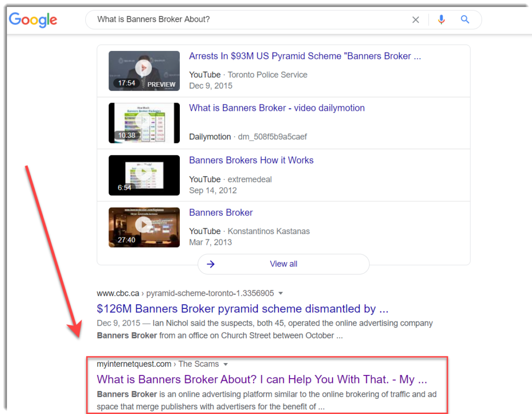Open options for the myinternetquest.com result
Screen dimensions: 532x414
[225, 364]
